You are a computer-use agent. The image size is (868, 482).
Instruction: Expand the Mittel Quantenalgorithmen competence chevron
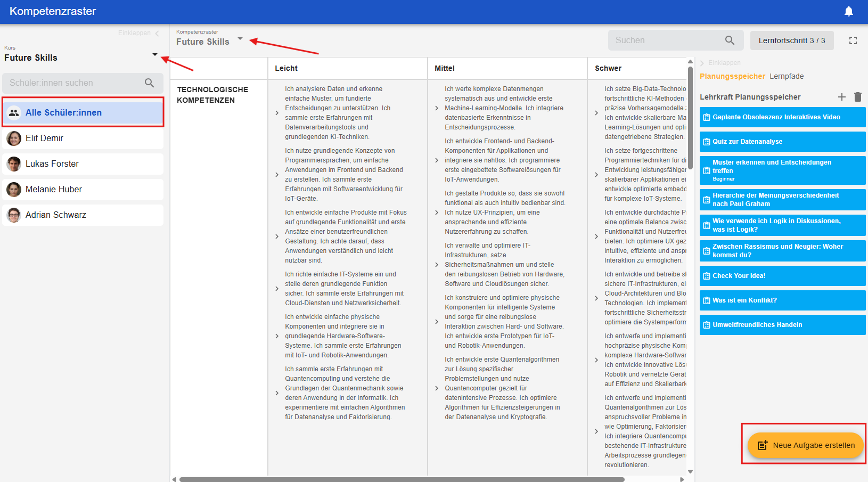pyautogui.click(x=437, y=388)
